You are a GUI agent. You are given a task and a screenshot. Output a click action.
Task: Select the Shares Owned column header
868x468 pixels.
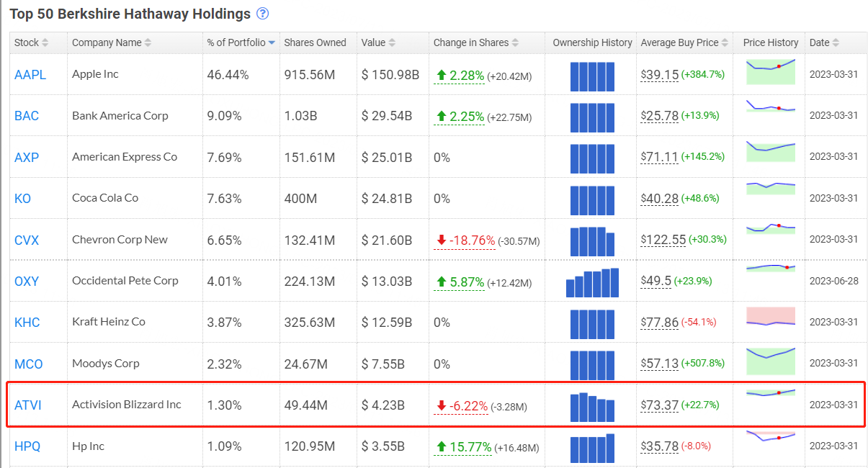315,42
